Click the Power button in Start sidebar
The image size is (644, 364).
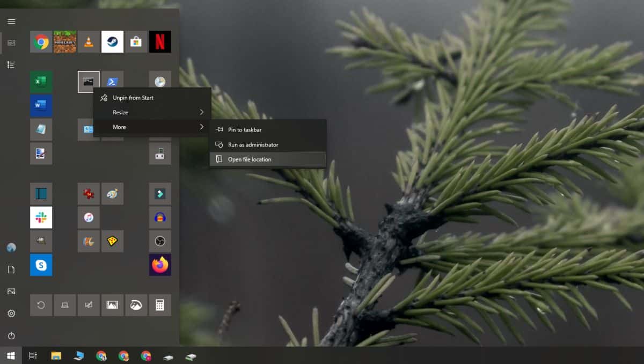pos(11,336)
